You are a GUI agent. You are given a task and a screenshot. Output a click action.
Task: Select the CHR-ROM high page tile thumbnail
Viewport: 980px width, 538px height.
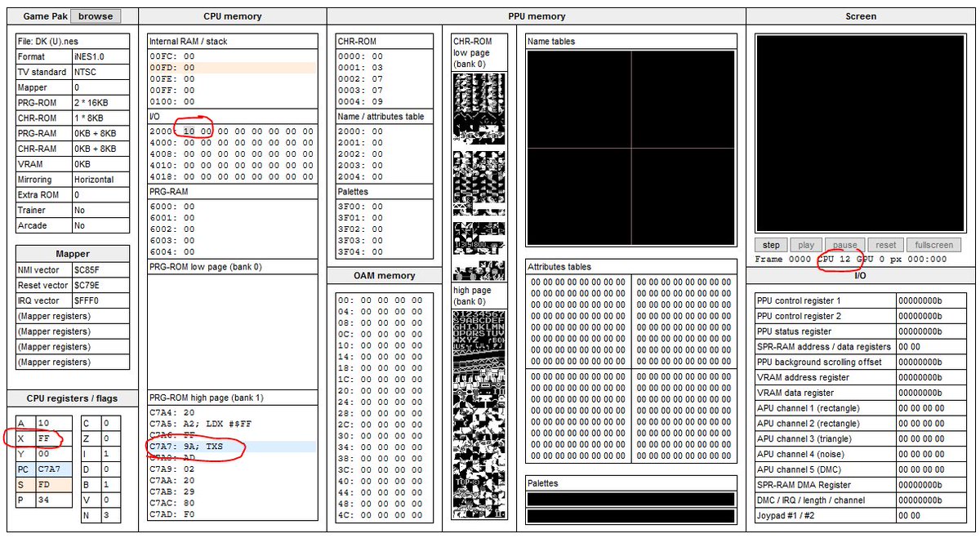click(479, 413)
